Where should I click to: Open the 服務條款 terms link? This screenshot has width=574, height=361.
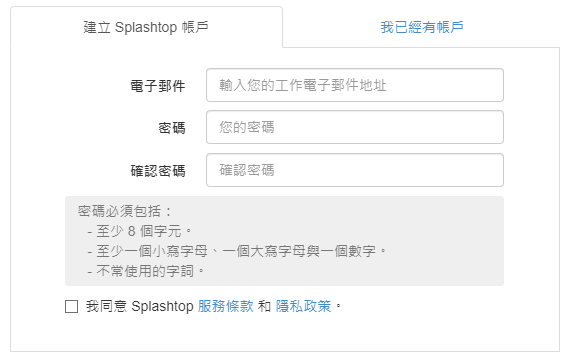click(225, 306)
